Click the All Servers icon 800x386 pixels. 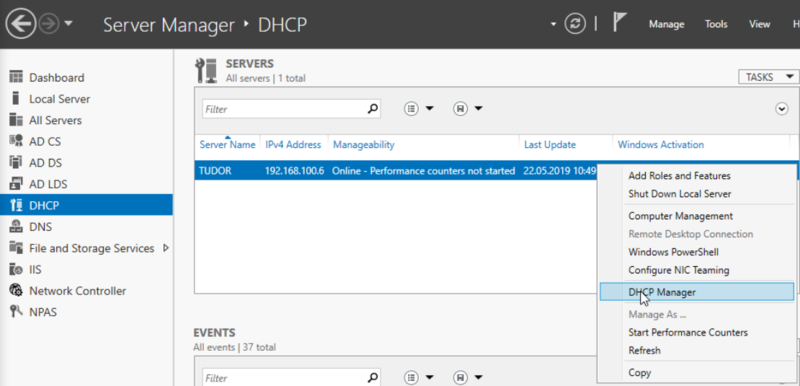(16, 120)
